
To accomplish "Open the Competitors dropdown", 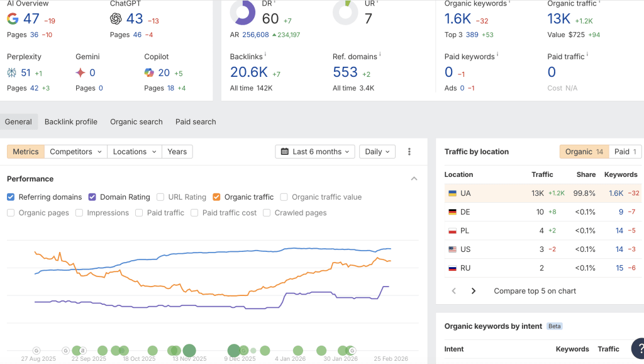I will point(75,152).
